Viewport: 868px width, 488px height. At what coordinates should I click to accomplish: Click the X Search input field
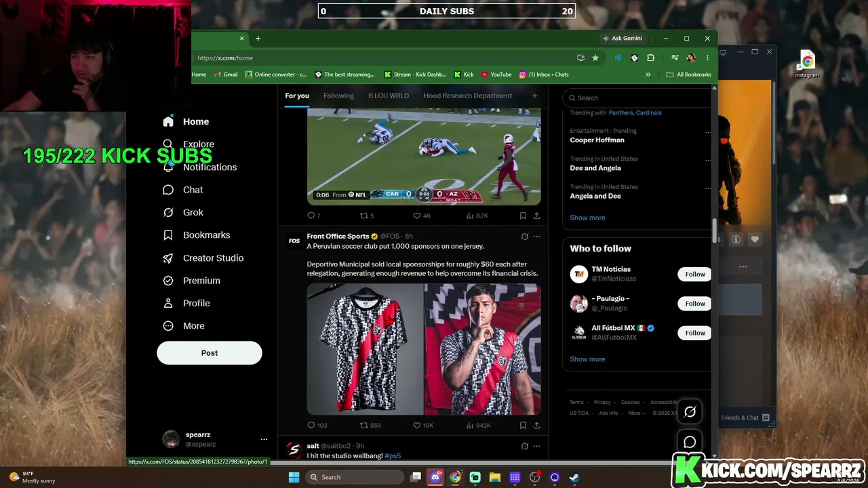[639, 98]
